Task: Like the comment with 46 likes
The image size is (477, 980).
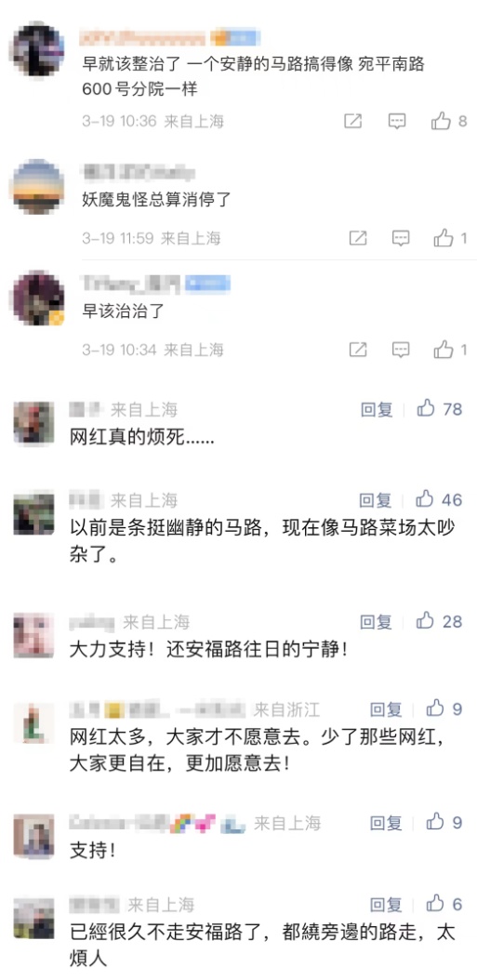Action: coord(425,498)
